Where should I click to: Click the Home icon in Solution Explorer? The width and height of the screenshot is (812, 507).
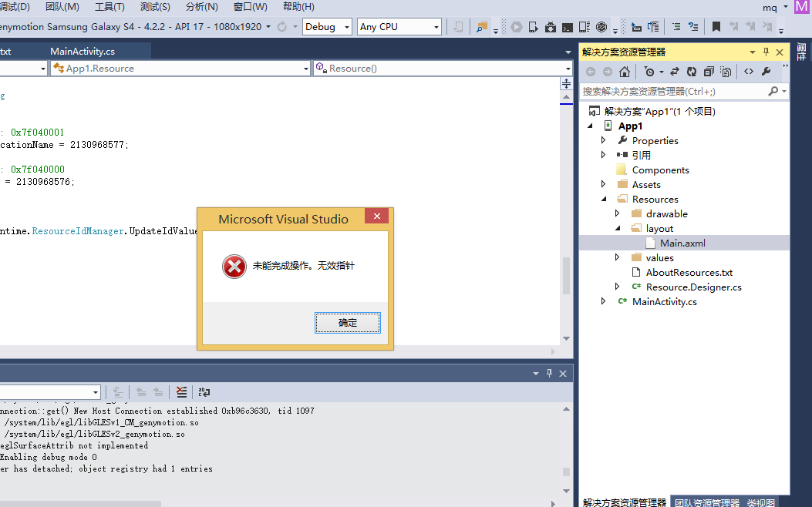coord(625,72)
